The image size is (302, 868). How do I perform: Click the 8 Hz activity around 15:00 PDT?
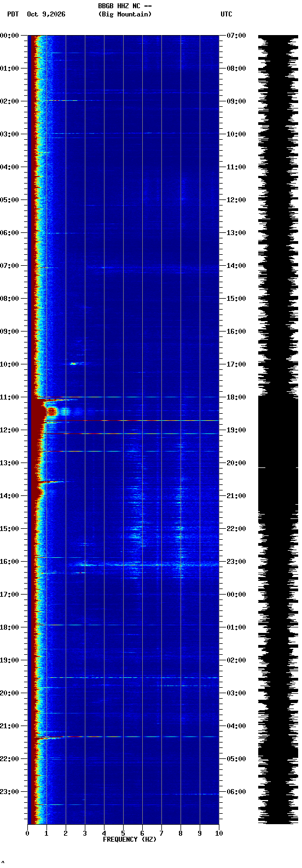[180, 529]
